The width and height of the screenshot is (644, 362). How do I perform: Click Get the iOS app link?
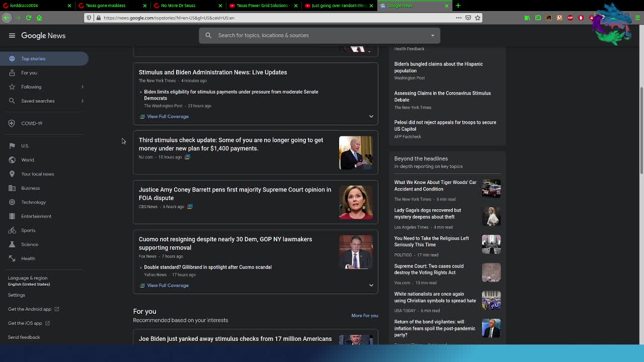click(x=29, y=323)
